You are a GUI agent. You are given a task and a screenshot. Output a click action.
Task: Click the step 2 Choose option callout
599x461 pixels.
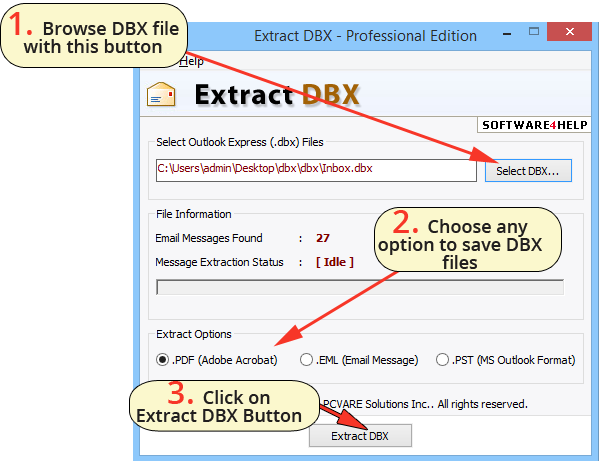coord(468,239)
